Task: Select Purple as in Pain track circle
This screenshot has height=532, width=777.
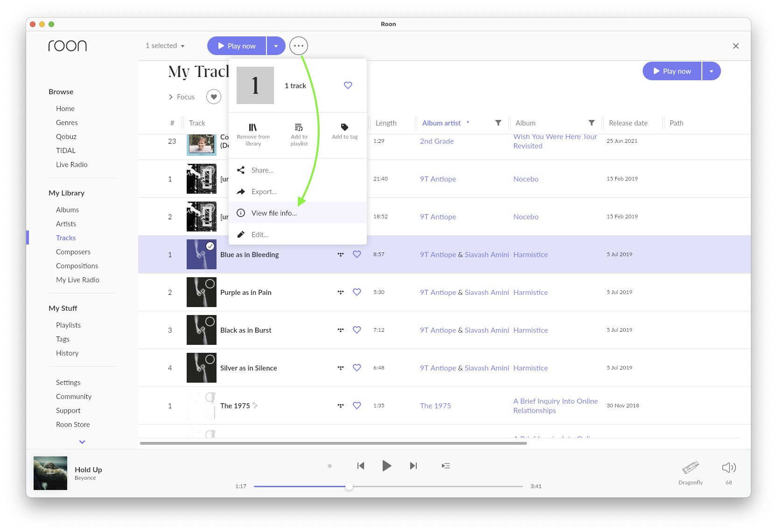Action: 210,284
